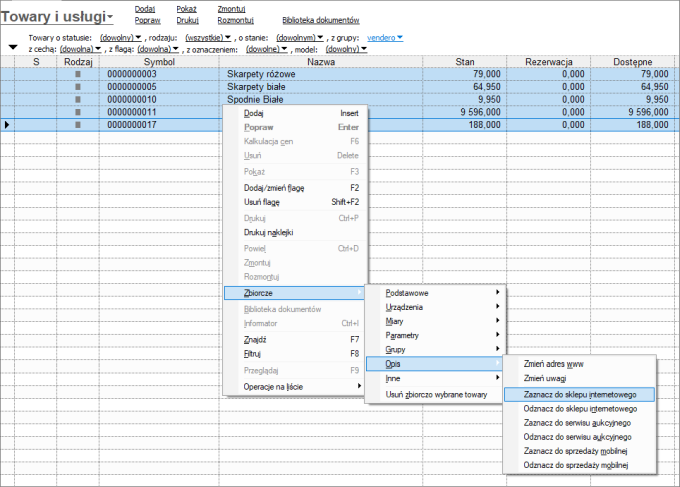680x487 pixels.
Task: Expand the Podstawowe submenu
Action: [433, 292]
